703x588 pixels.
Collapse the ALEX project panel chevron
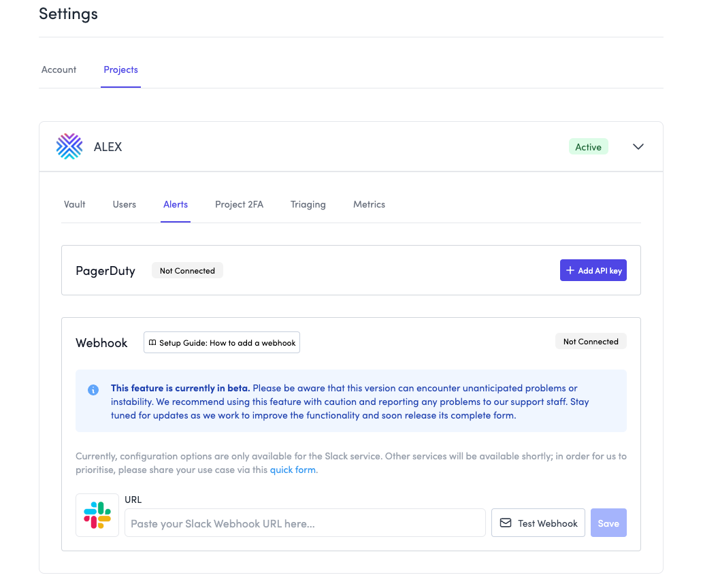[638, 147]
